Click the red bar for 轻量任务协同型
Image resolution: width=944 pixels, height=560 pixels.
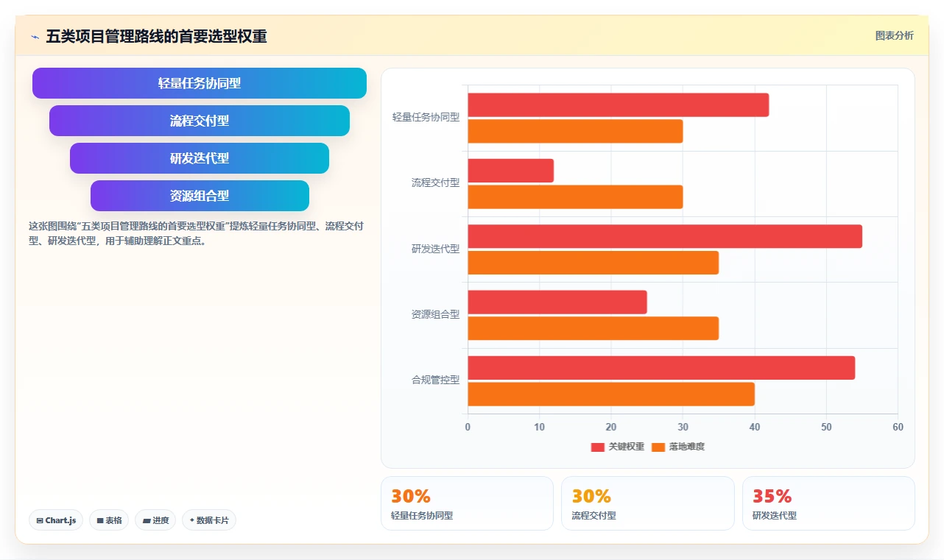tap(619, 105)
